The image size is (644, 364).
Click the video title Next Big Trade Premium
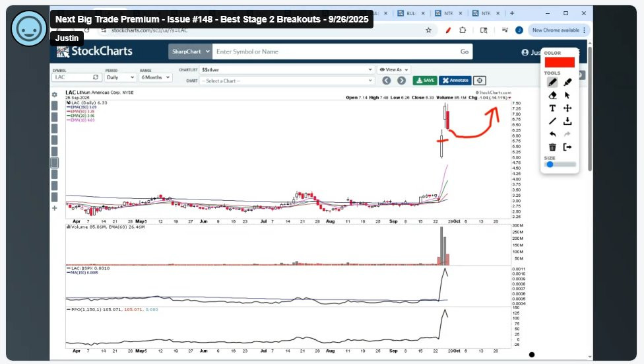(212, 19)
